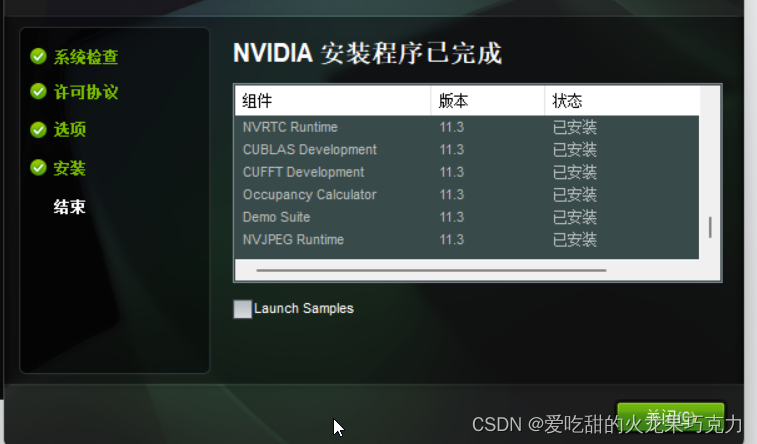This screenshot has height=444, width=757.
Task: Select the CUBLAS Development row
Action: tap(467, 150)
